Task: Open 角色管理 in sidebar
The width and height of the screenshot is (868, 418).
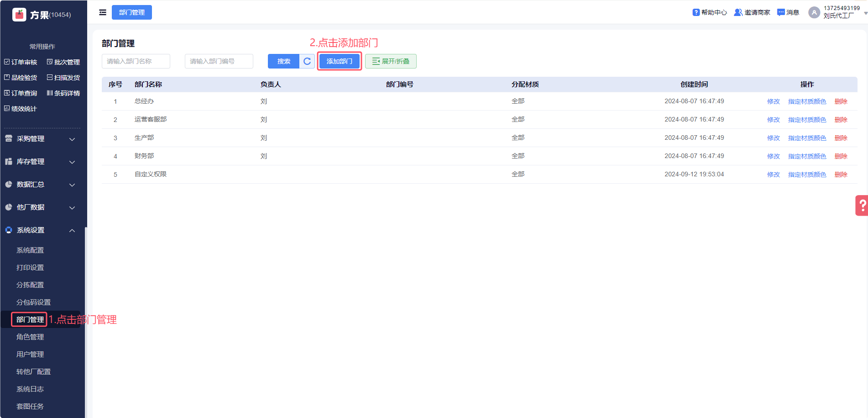Action: 30,337
